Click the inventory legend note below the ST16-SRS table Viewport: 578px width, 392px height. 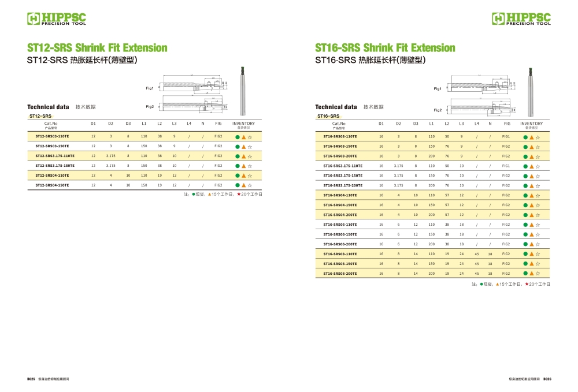pyautogui.click(x=511, y=284)
